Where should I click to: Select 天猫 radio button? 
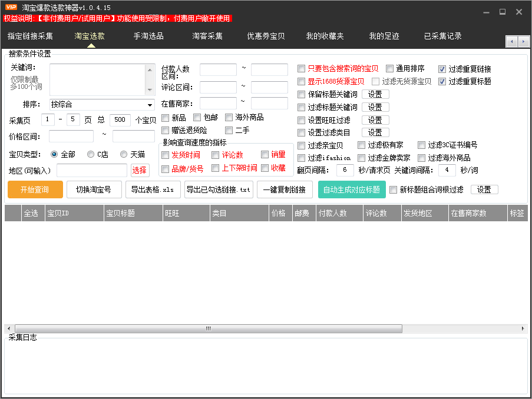pos(124,155)
